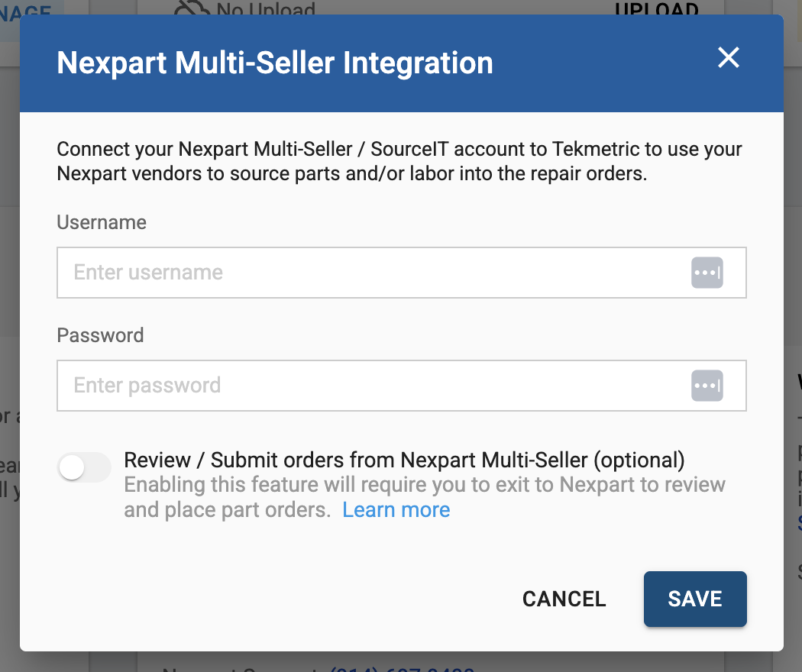Click the Password input field
This screenshot has height=672, width=802.
point(402,386)
